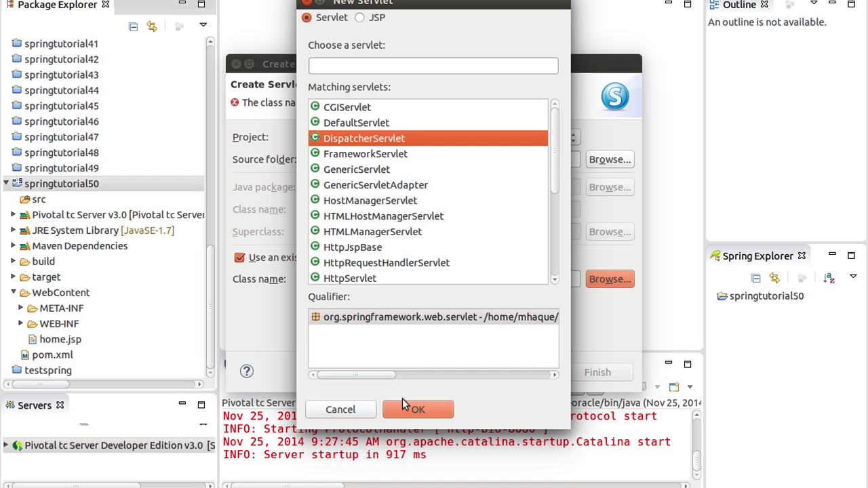Click pom.xml file icon
Image resolution: width=868 pixels, height=488 pixels.
click(24, 354)
